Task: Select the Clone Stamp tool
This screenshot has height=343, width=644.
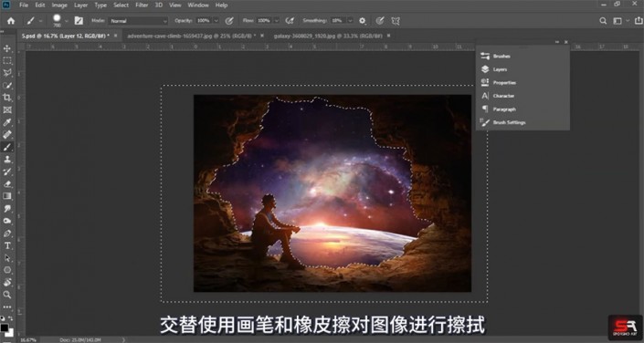Action: [7, 160]
